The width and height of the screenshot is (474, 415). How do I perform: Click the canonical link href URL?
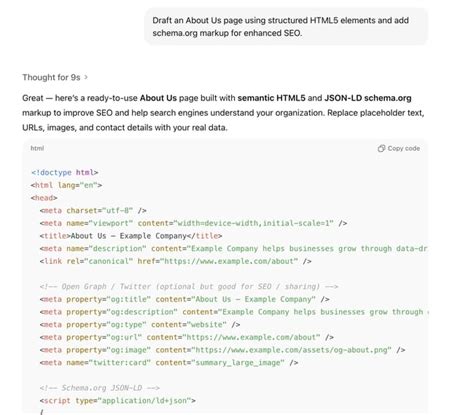point(229,261)
